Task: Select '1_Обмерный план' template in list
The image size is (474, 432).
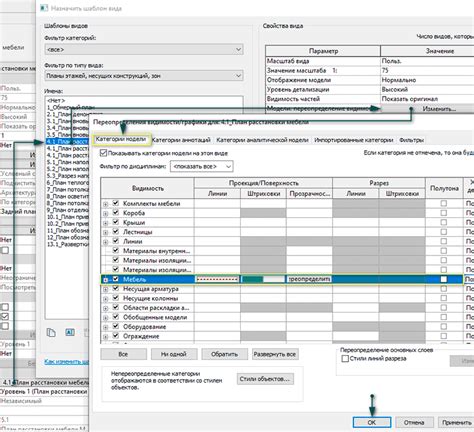Action: (71, 107)
